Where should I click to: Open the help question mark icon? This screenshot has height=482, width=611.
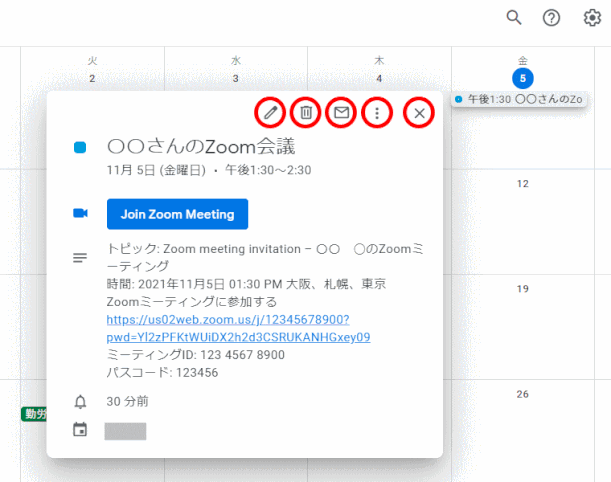pos(551,18)
